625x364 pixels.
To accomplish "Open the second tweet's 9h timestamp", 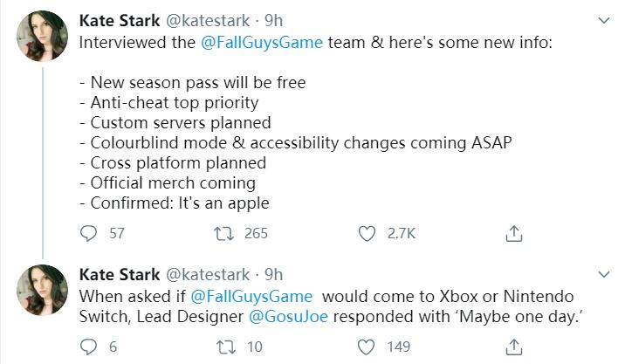I will tap(273, 275).
